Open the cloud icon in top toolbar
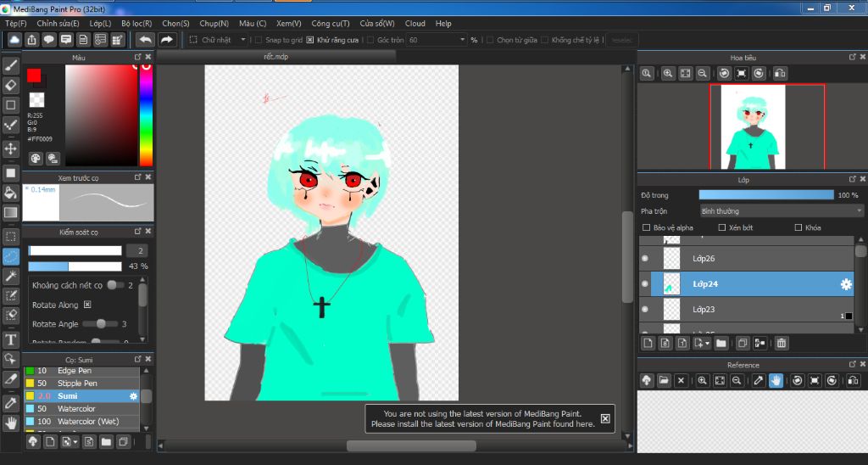This screenshot has width=868, height=465. click(x=15, y=40)
